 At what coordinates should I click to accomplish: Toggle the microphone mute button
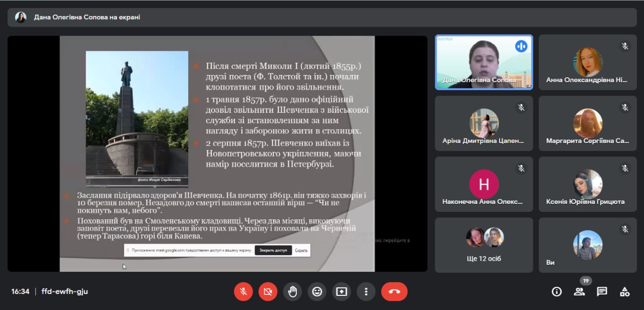point(244,291)
